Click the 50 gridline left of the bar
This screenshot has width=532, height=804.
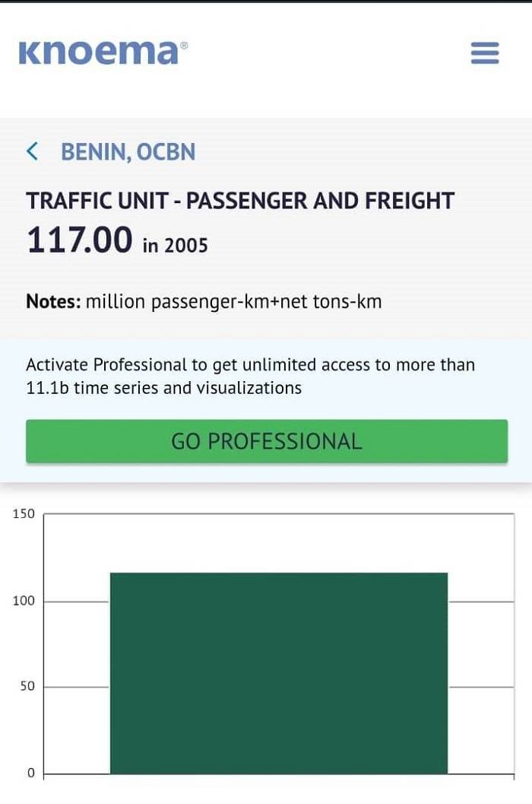76,688
